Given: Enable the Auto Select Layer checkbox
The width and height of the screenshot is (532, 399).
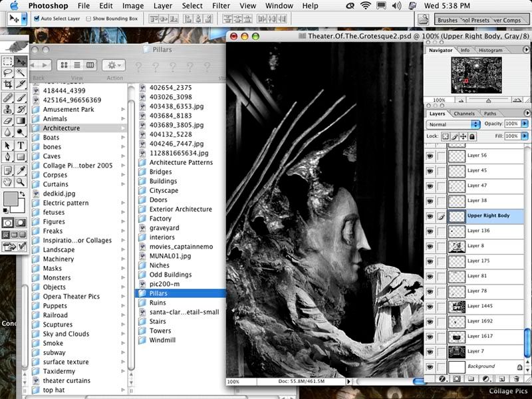Looking at the screenshot, I should [35, 19].
